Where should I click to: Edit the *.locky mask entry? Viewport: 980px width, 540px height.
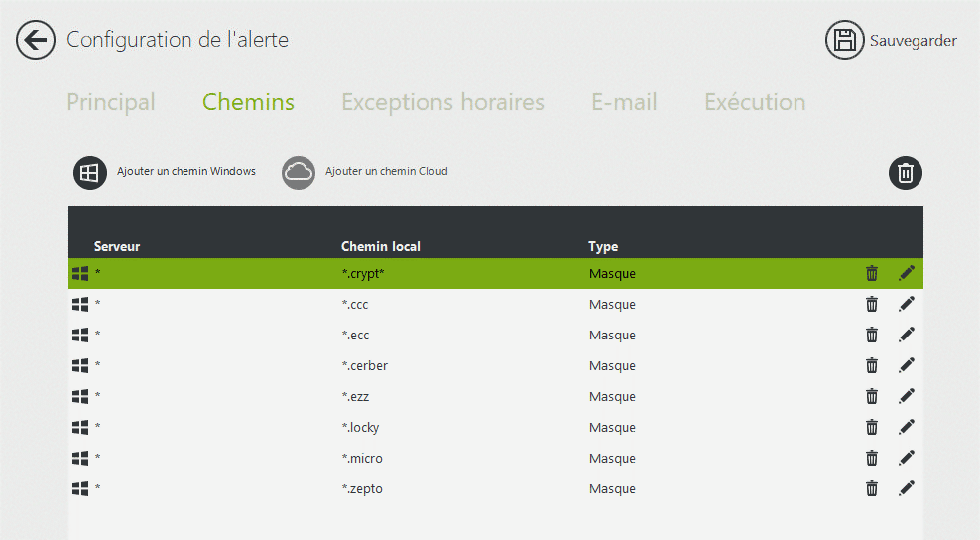907,427
